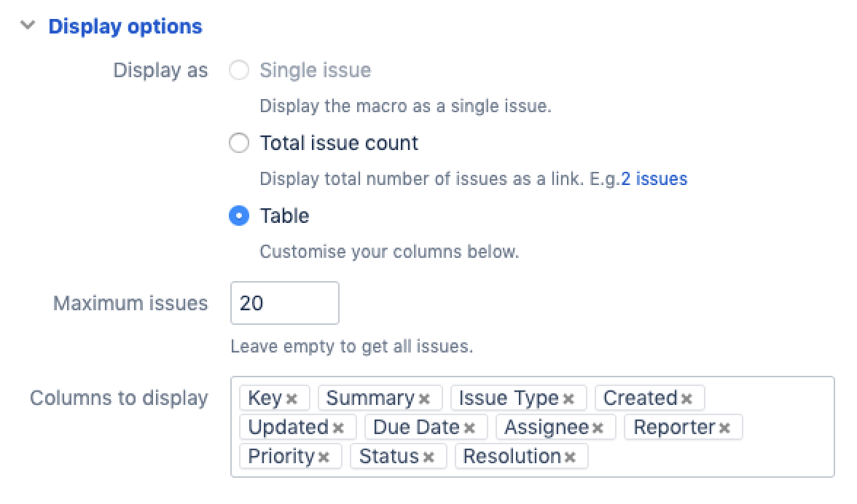Remove the Created column tag
This screenshot has height=504, width=857.
[x=686, y=399]
